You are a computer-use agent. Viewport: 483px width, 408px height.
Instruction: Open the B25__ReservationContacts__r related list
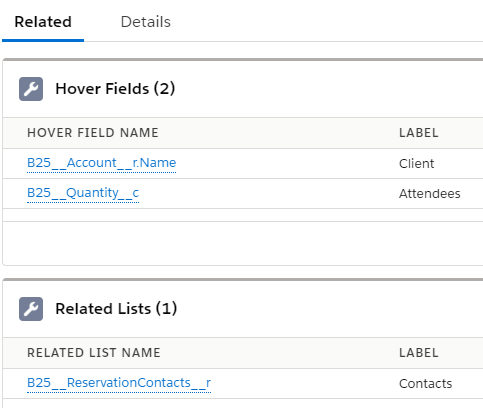[x=119, y=383]
